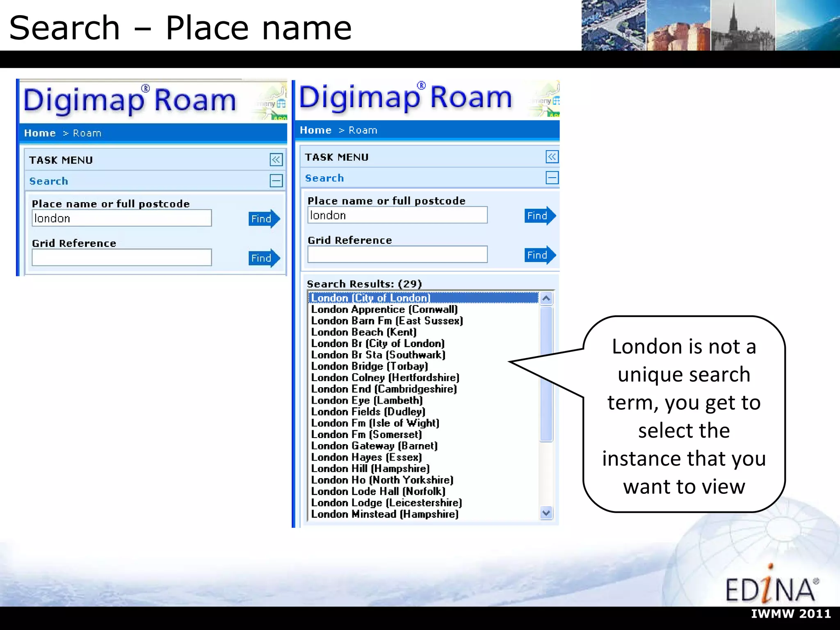Viewport: 840px width, 630px height.
Task: Select London (City of London) result
Action: tap(423, 298)
